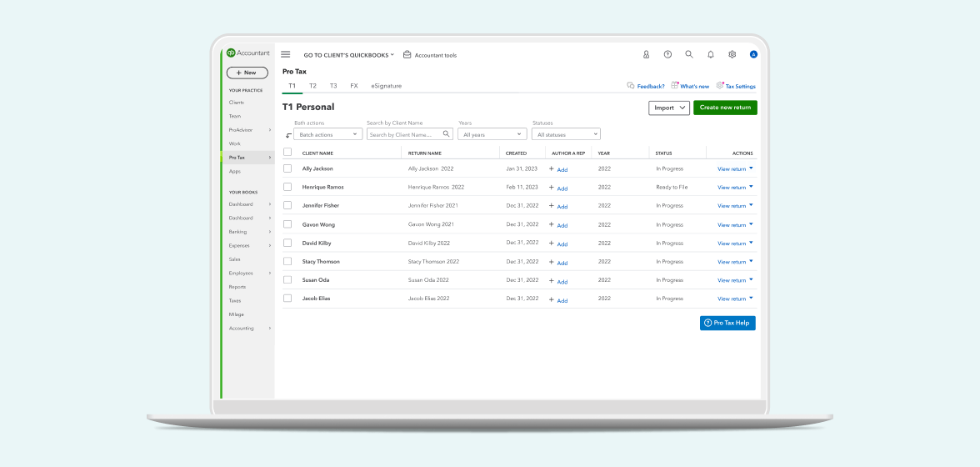Open Tax Settings gear link
The width and height of the screenshot is (980, 467).
click(x=736, y=86)
